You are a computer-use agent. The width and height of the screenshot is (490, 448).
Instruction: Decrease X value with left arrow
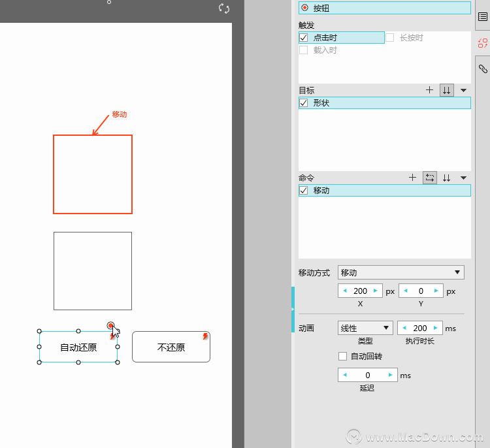coord(345,291)
